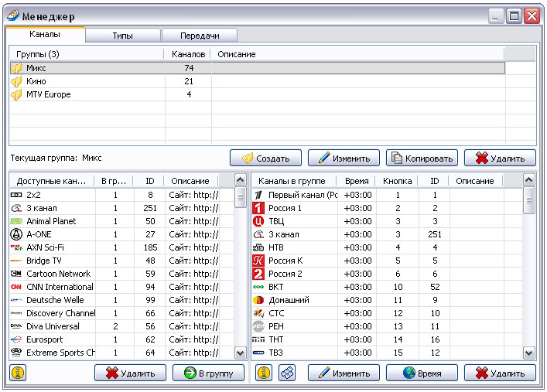The height and width of the screenshot is (392, 547).
Task: Click the available channels scrollbar thumb
Action: pyautogui.click(x=240, y=197)
